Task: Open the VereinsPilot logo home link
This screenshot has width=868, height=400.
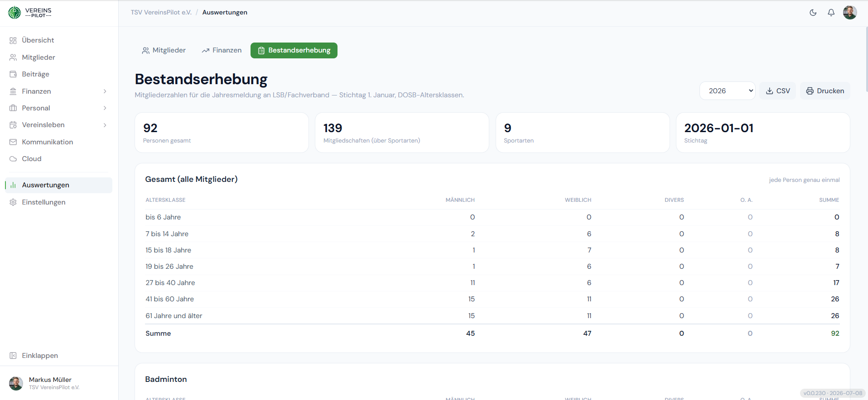Action: pyautogui.click(x=30, y=13)
